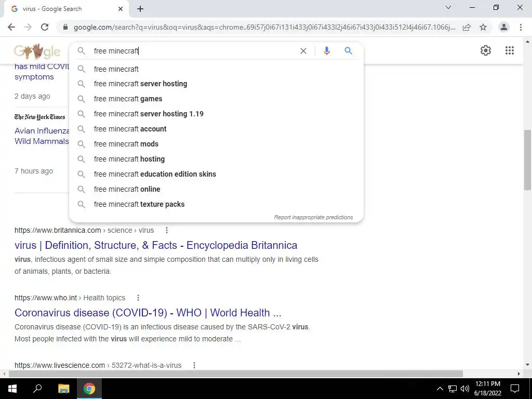532x399 pixels.
Task: Reload the page with the refresh icon
Action: point(45,27)
